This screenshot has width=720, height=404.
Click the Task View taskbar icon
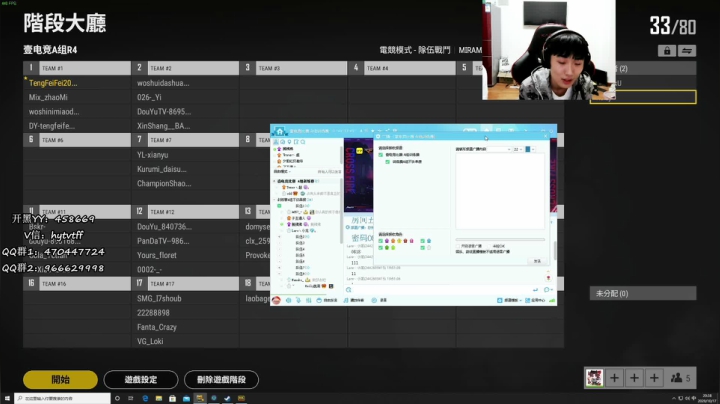pyautogui.click(x=131, y=398)
